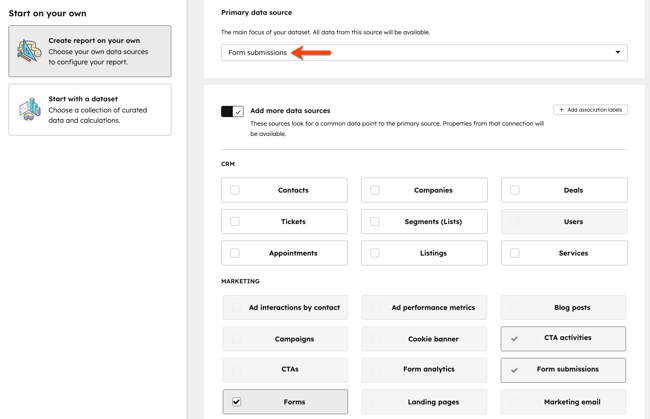Click the CTA activities checkmark icon

(514, 339)
